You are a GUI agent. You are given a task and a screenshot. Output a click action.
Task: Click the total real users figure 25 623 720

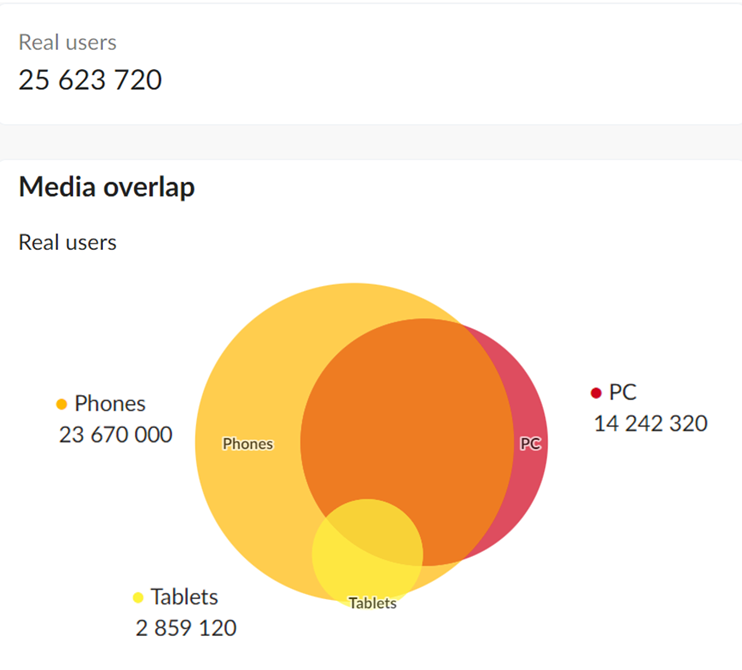(x=90, y=79)
